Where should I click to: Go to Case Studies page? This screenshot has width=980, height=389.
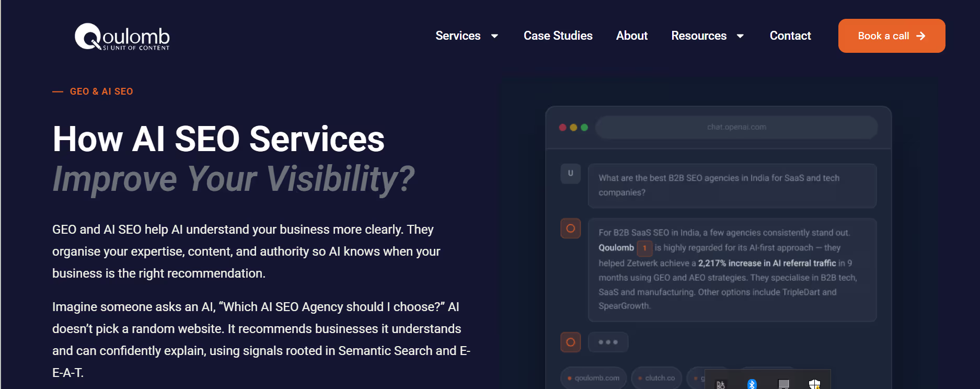(x=558, y=36)
